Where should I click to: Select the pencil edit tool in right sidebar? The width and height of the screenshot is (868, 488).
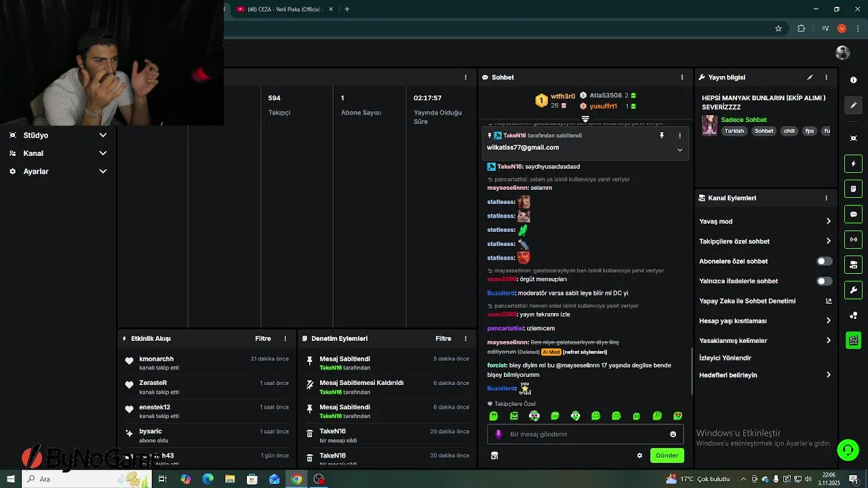(x=853, y=105)
